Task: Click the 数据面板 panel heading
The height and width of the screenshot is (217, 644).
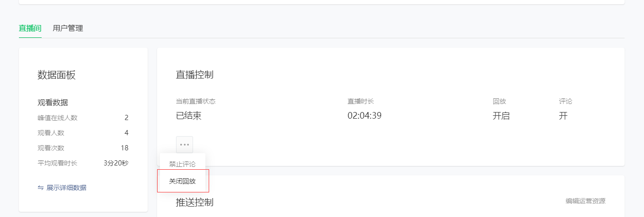Action: click(56, 75)
